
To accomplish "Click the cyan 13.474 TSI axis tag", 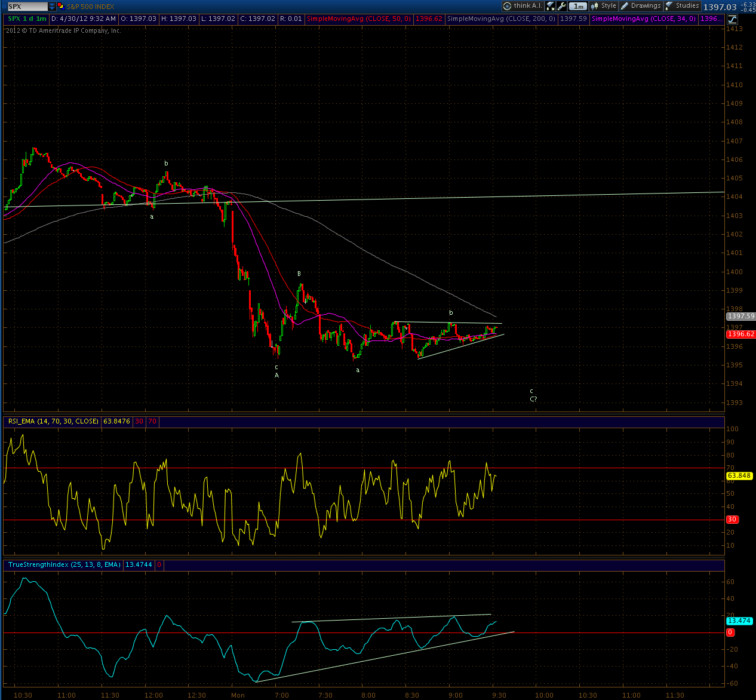I will click(x=739, y=621).
